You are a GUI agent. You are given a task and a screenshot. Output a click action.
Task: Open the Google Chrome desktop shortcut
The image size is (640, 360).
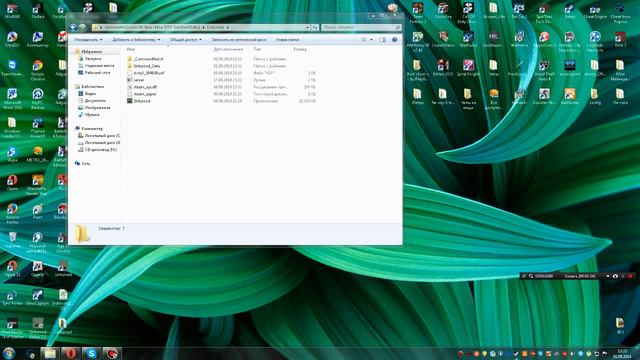pyautogui.click(x=38, y=70)
